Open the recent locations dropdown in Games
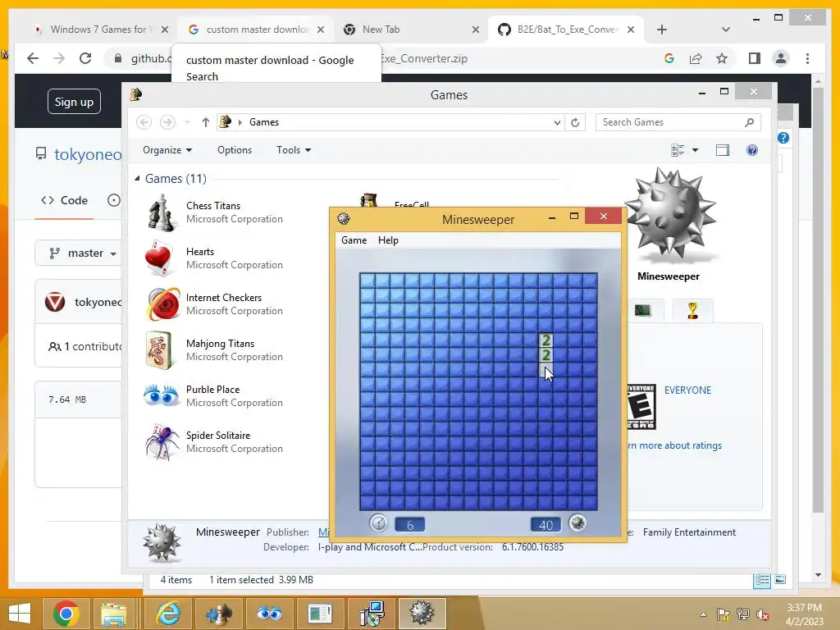Image resolution: width=840 pixels, height=630 pixels. click(x=187, y=122)
